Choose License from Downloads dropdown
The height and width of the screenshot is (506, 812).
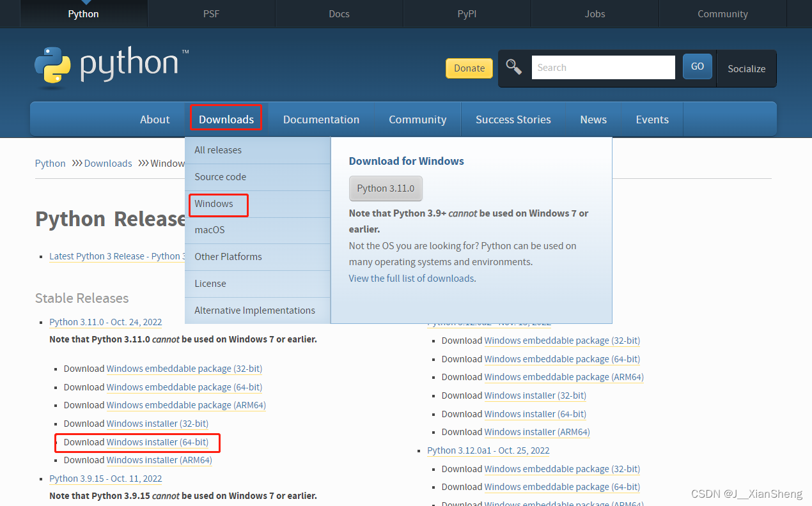click(258, 284)
